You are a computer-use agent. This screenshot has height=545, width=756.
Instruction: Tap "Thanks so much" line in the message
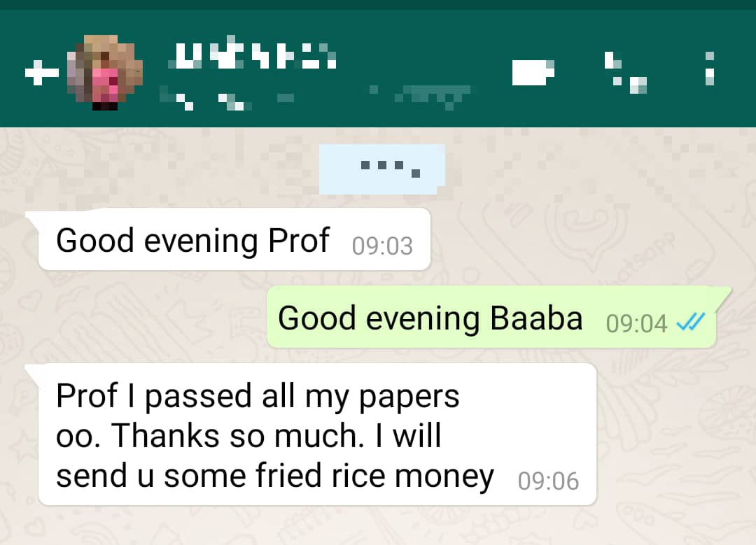point(237,436)
